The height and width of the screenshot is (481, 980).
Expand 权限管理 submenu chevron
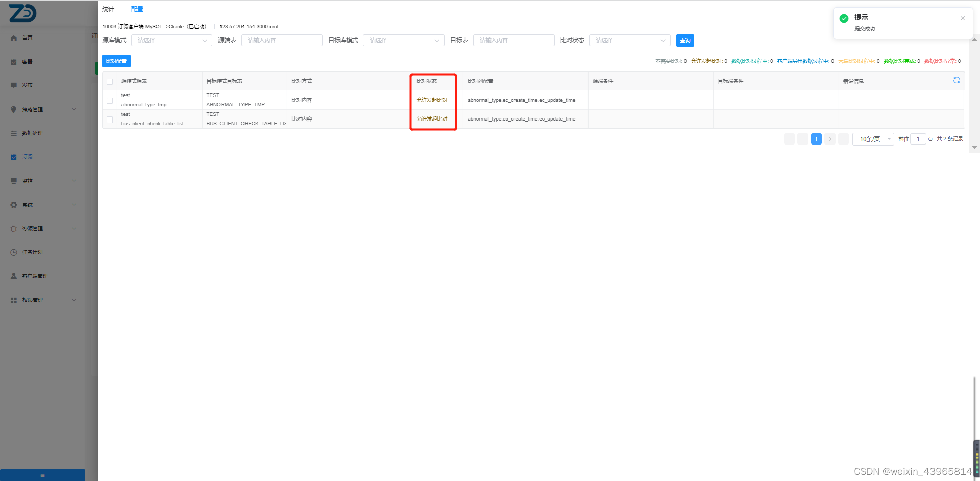[x=74, y=300]
